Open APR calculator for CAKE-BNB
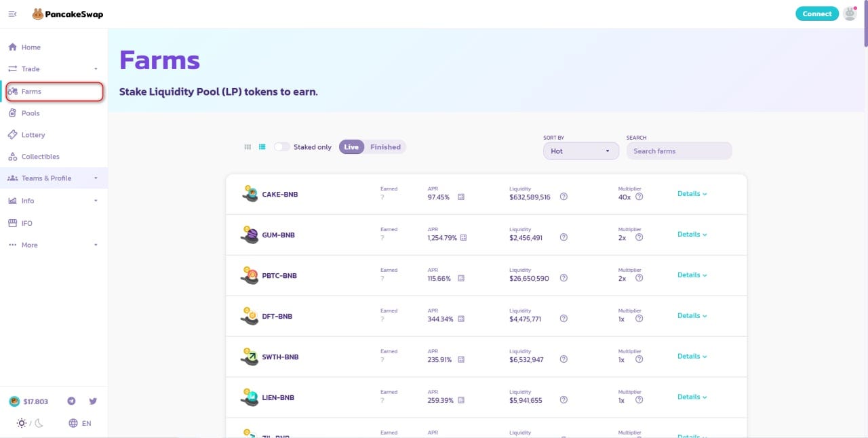Screen dimensions: 868x438 coord(461,197)
